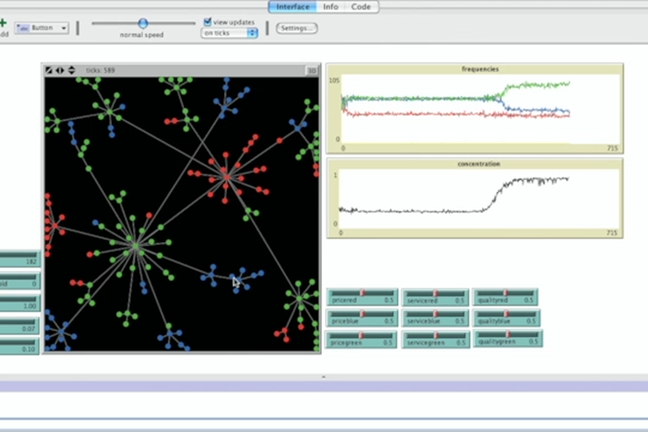
Task: Click the normal speed slider handle
Action: point(143,23)
